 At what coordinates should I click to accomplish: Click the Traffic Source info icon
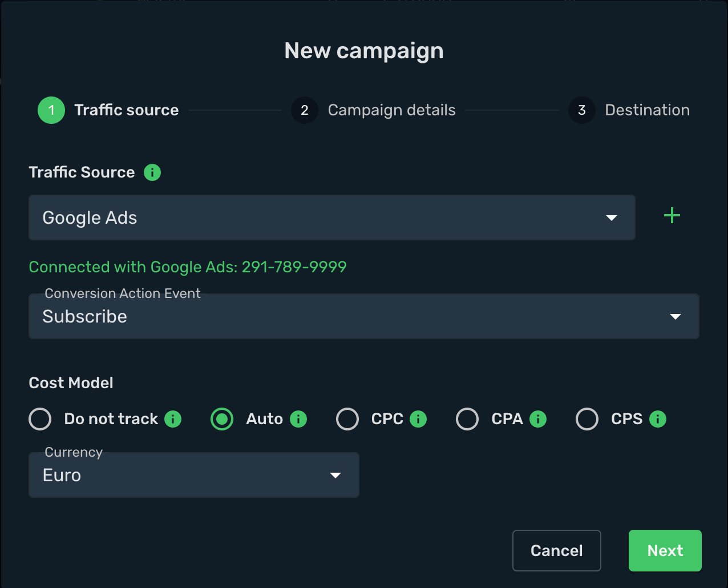tap(152, 172)
